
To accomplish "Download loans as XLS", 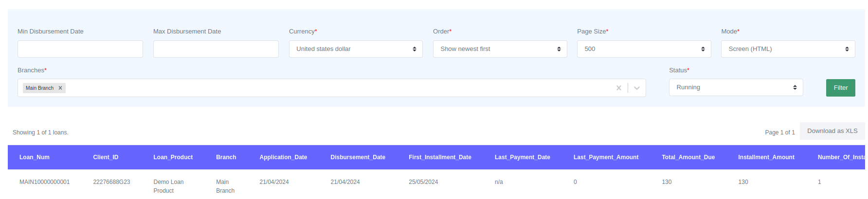I will click(x=832, y=131).
